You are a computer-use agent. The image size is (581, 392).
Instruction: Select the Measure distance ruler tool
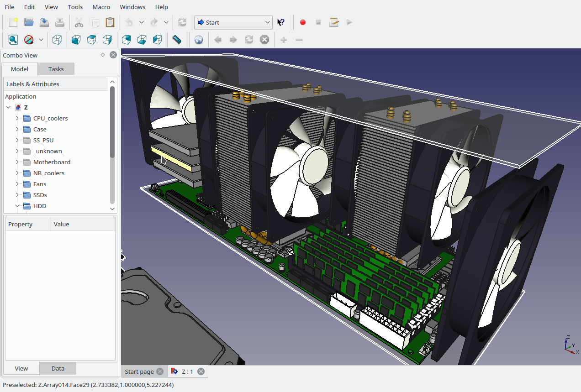click(177, 40)
